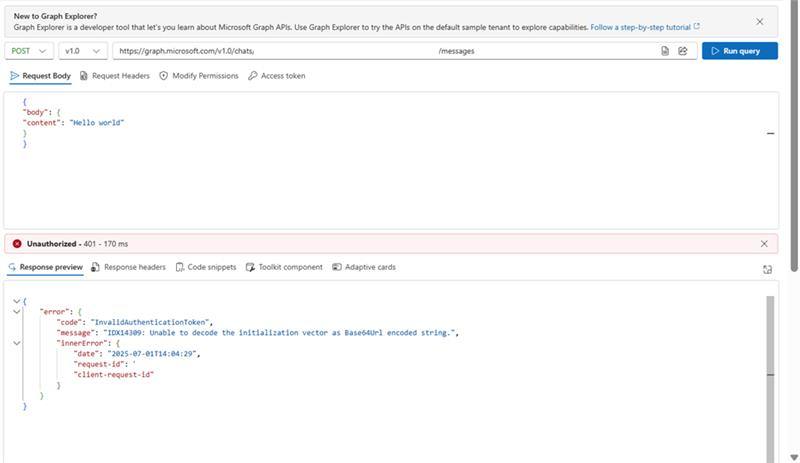Viewport: 800px width, 463px height.
Task: Click the Request Headers tab's document icon
Action: [x=84, y=76]
